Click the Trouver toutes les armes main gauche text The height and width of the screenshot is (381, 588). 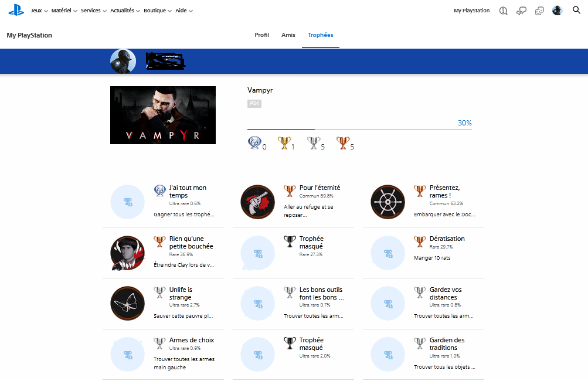pyautogui.click(x=184, y=363)
